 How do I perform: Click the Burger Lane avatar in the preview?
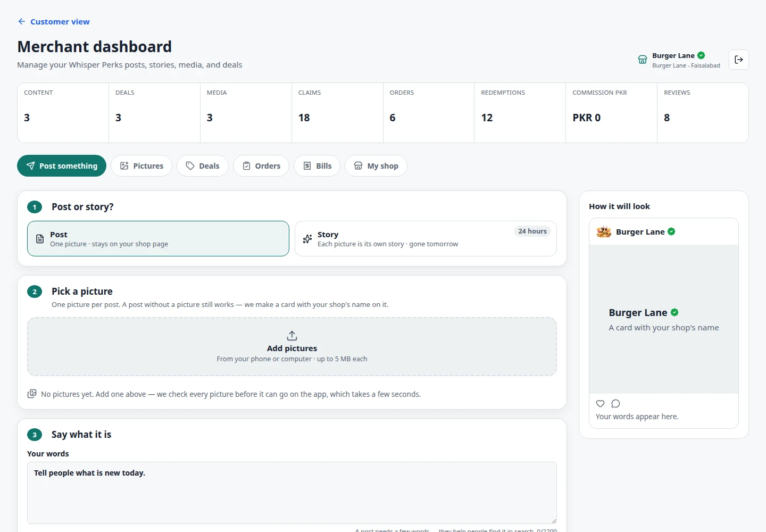coord(604,232)
